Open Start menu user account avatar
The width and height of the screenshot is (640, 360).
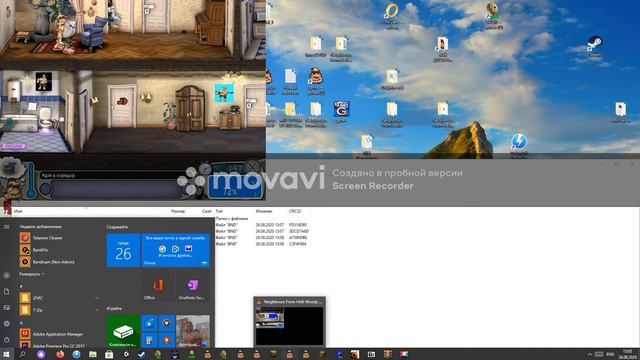[7, 276]
